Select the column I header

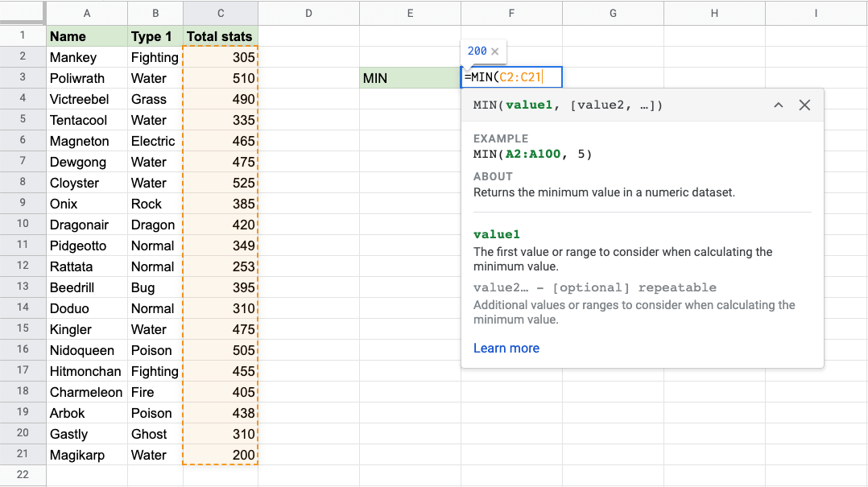pyautogui.click(x=816, y=12)
